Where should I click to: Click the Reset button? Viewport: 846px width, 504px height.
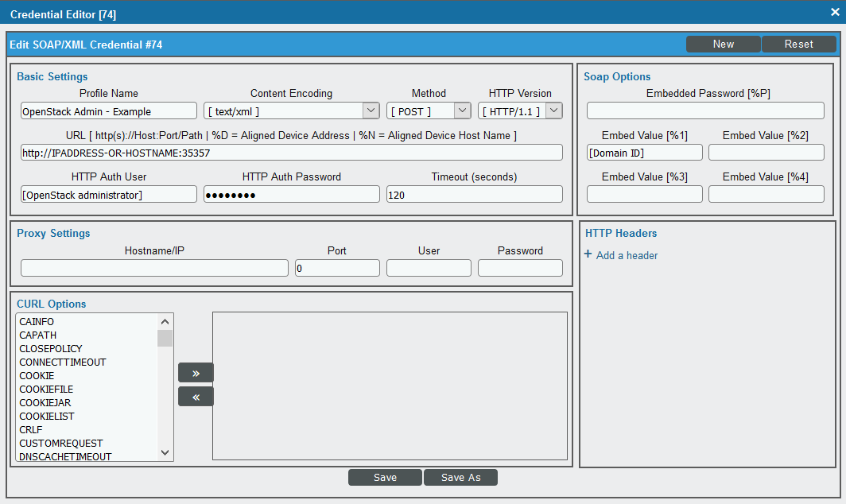[x=798, y=44]
